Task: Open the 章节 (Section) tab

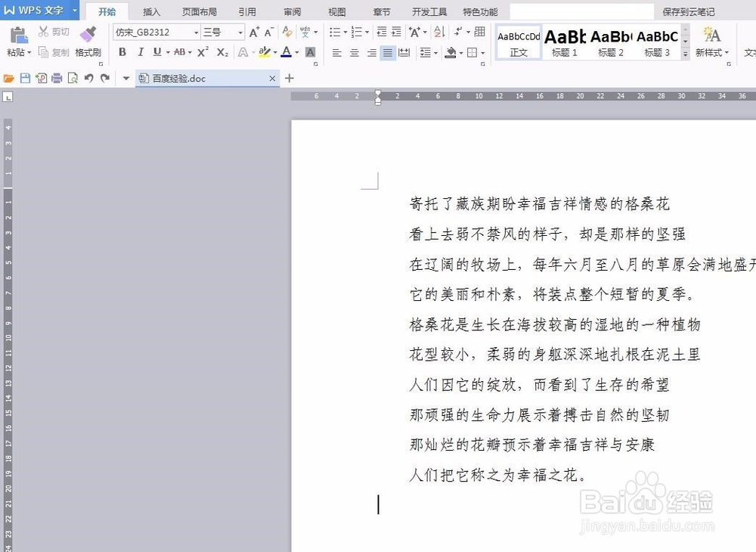Action: coord(381,11)
